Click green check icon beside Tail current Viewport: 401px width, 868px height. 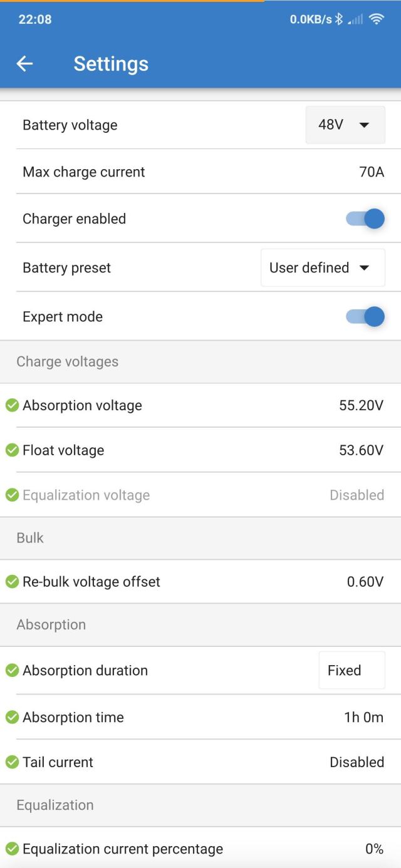[12, 762]
